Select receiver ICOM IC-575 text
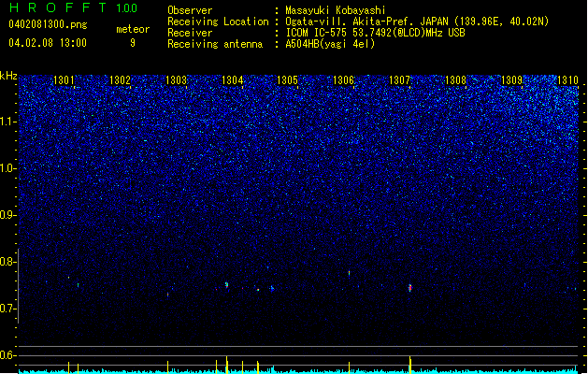588x374 pixels. pos(316,33)
